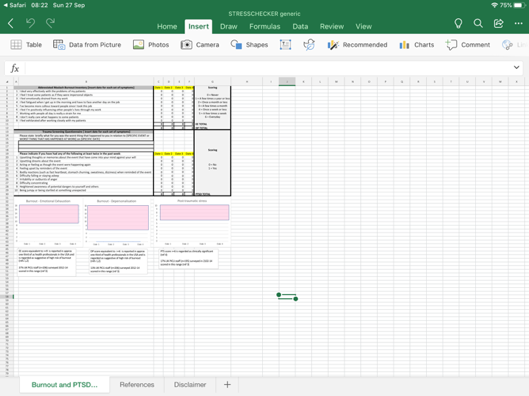Screen dimensions: 529x396
Task: Select the Burnout and PTSD sheet tab
Action: pos(64,385)
